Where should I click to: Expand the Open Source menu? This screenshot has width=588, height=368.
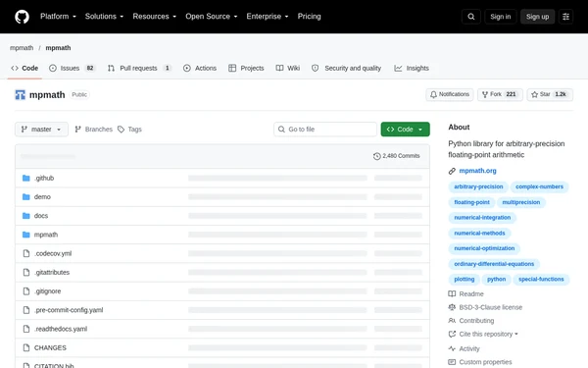coord(212,17)
